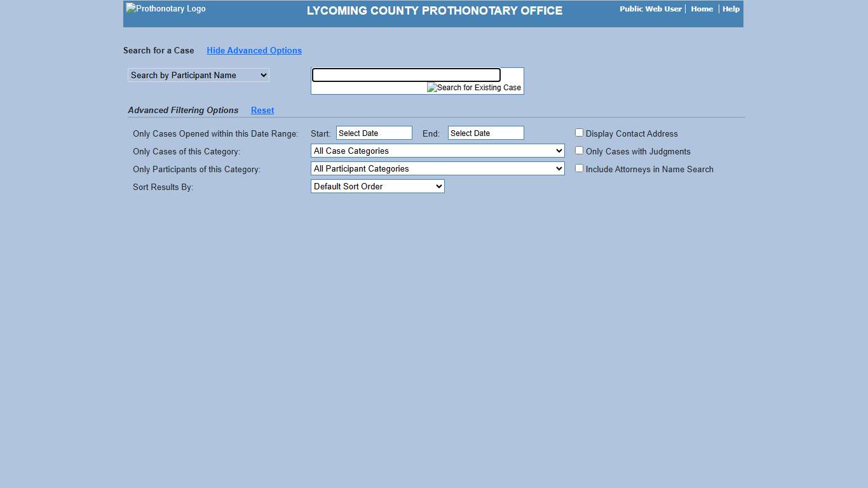Click the Search for Existing Case image button
The height and width of the screenshot is (488, 868).
[474, 88]
